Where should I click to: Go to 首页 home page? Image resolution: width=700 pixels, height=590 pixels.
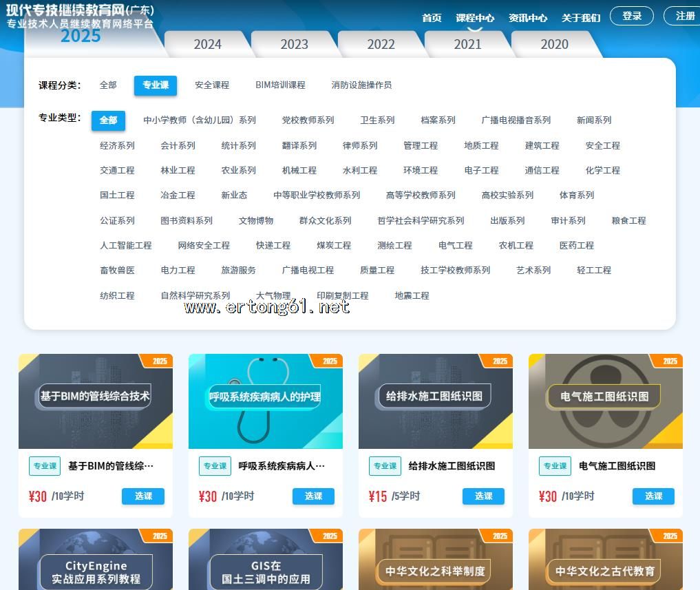[432, 18]
